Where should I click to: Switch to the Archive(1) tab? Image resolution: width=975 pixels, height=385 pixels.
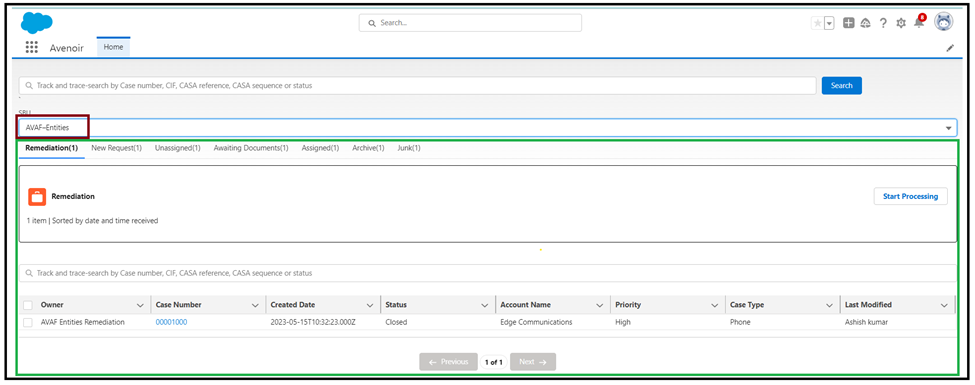(368, 148)
